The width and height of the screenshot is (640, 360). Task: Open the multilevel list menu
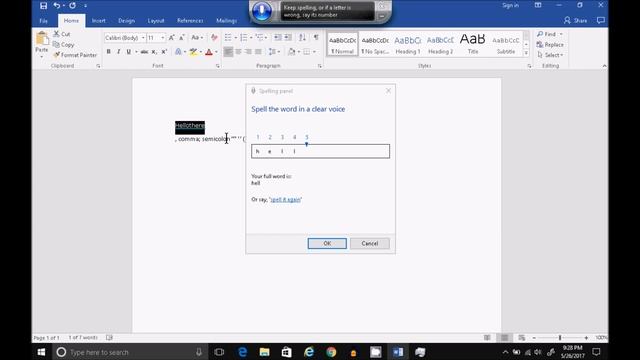(x=260, y=38)
